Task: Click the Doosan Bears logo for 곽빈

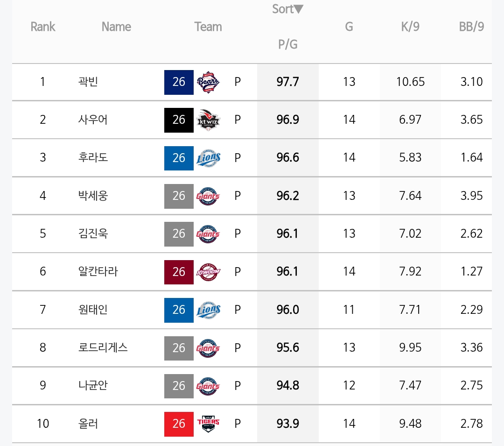Action: (208, 82)
